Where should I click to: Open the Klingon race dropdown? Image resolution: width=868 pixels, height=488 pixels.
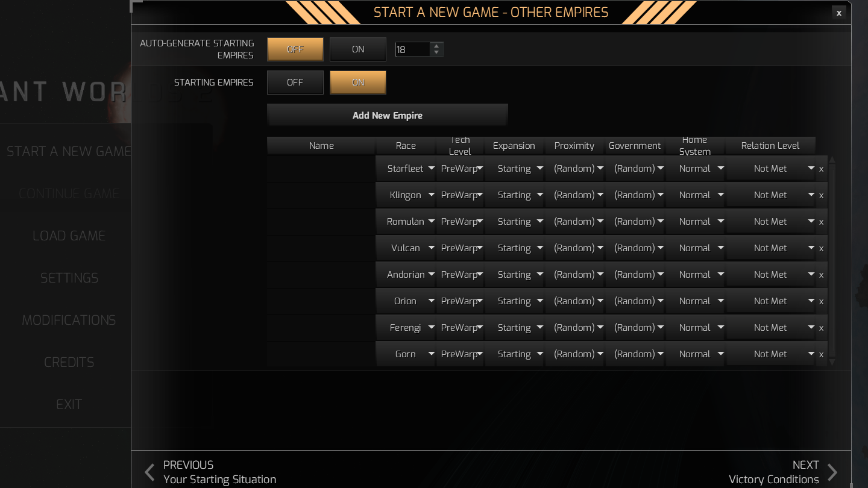coord(406,195)
